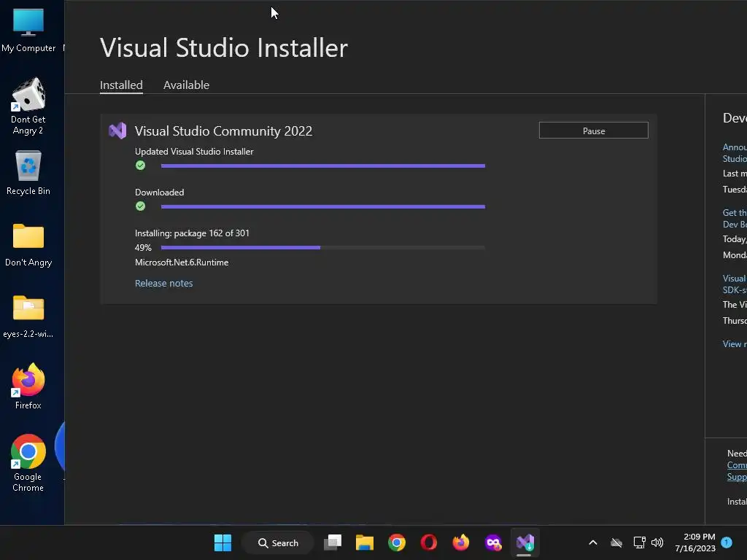The image size is (747, 560).
Task: Open the clock showing 2:09 PM
Action: [x=694, y=542]
